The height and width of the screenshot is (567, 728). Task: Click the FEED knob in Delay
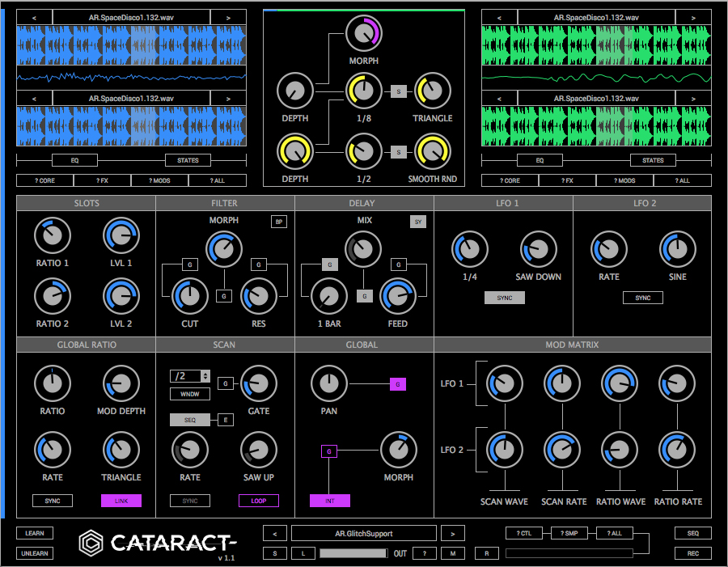click(398, 296)
